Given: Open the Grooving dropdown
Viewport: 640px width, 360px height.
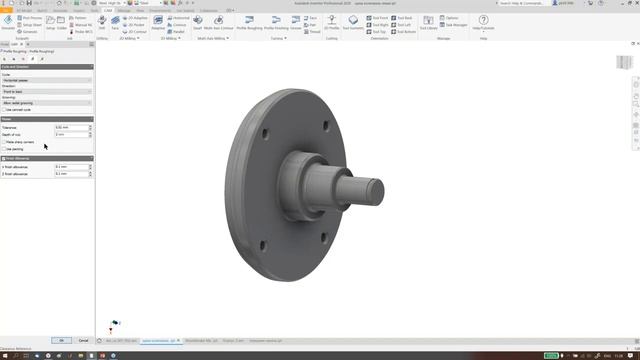Looking at the screenshot, I should click(47, 103).
